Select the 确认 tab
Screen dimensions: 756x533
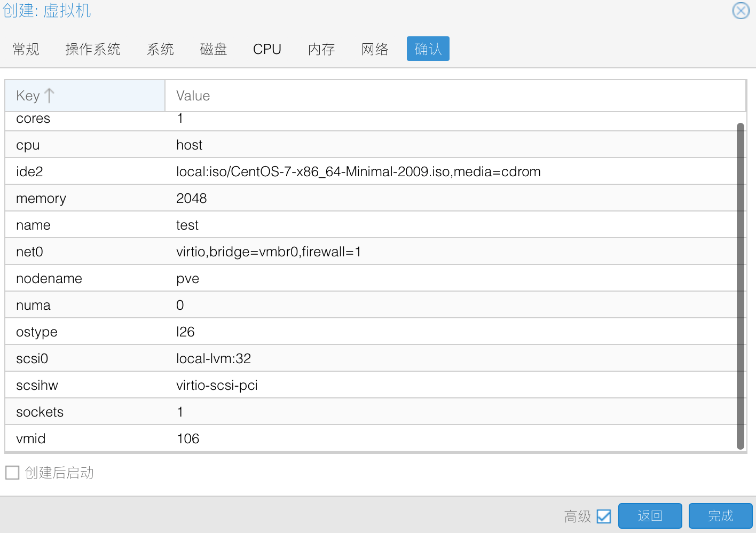[428, 49]
